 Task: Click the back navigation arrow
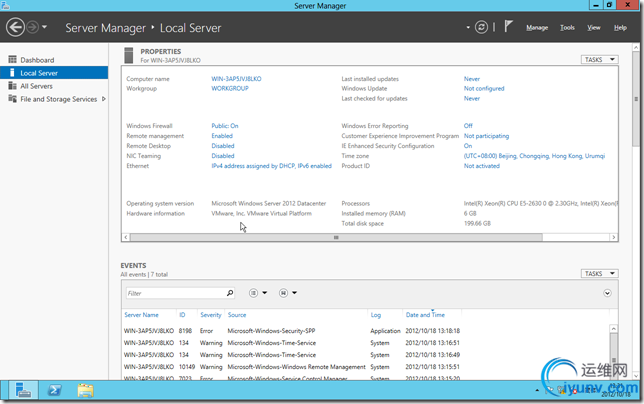point(16,28)
